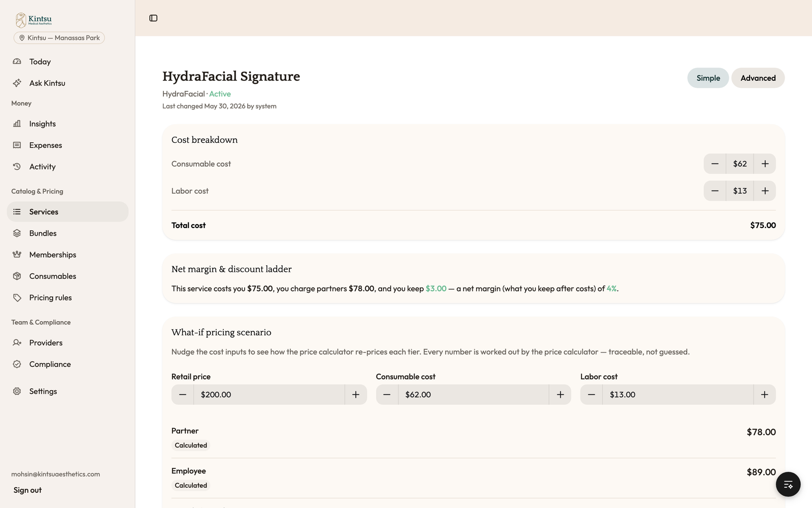Open the Today page

[67, 61]
